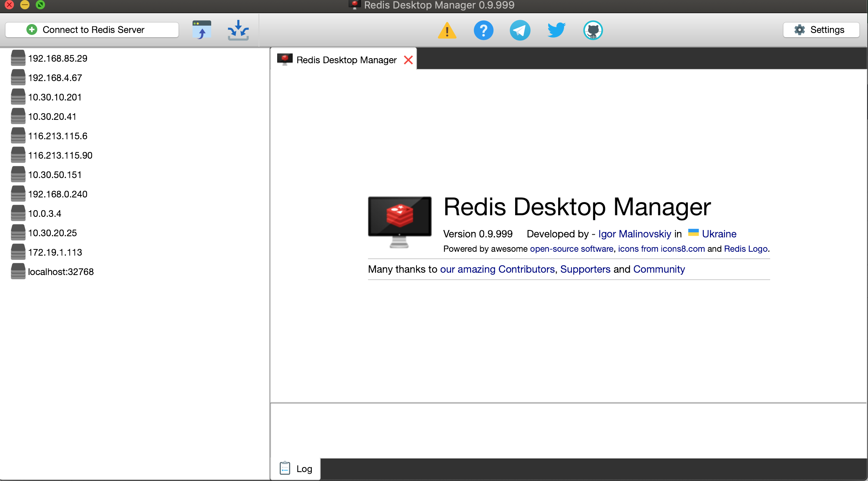
Task: Open the Supporters link
Action: (x=585, y=269)
